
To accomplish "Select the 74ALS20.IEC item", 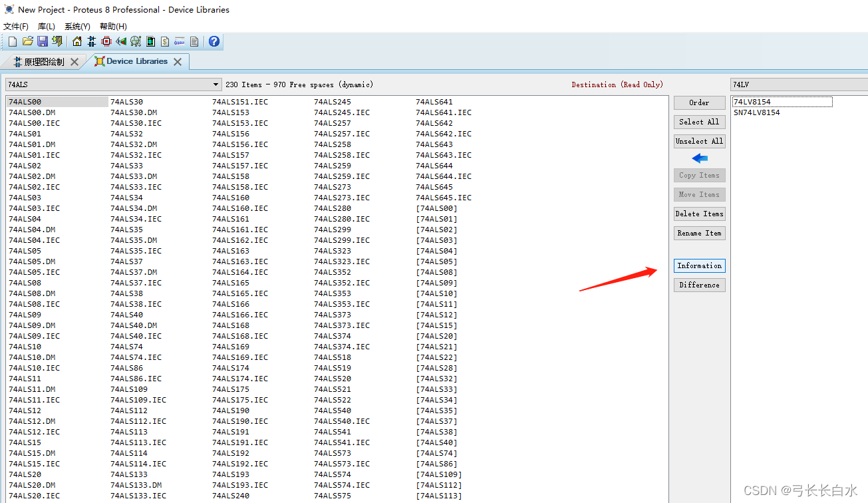I will [x=34, y=496].
